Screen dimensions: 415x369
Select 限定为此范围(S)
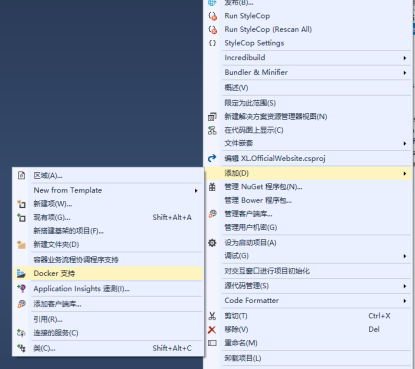pos(250,103)
